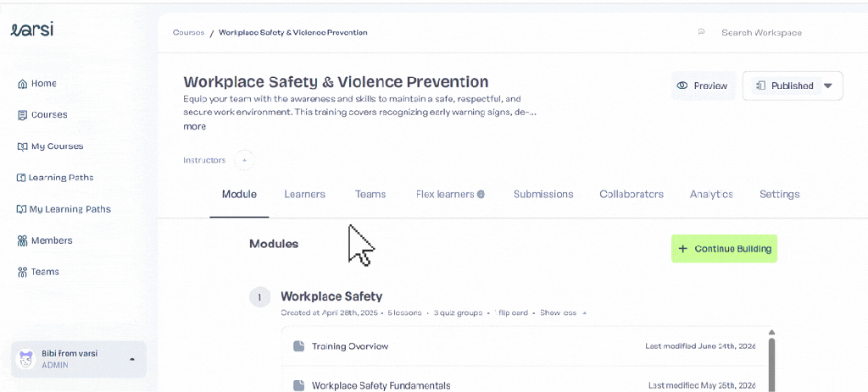
Task: Click the Flex learners info icon
Action: 481,195
